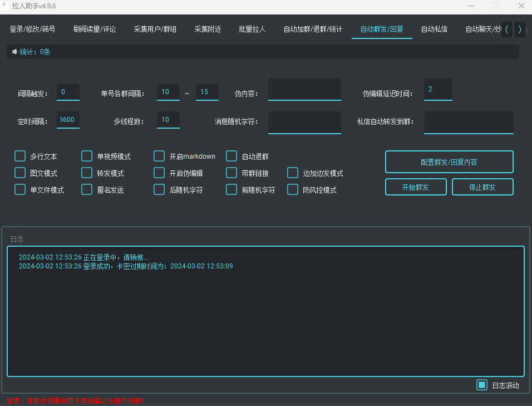This screenshot has width=532, height=406.
Task: Open the 采集用户/群组 tab
Action: pos(155,30)
